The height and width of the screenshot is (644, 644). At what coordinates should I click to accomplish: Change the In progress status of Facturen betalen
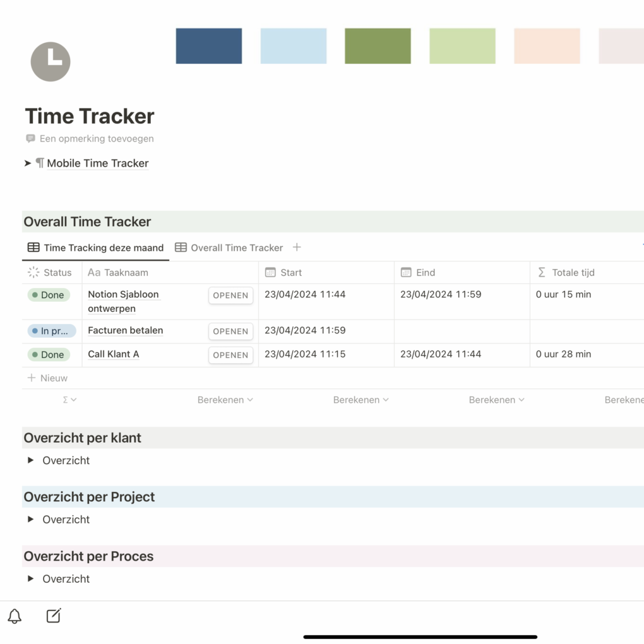click(51, 331)
